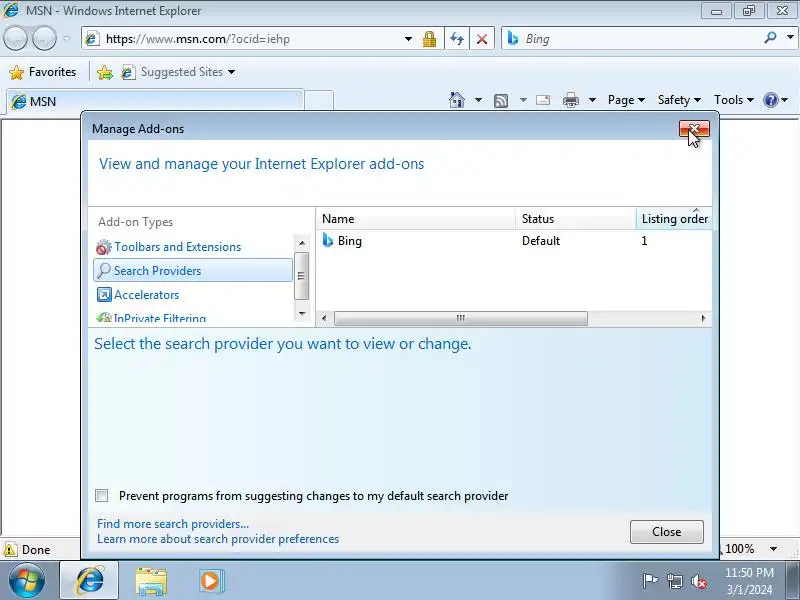The width and height of the screenshot is (800, 600).
Task: Expand the Print dropdown arrow
Action: (592, 100)
